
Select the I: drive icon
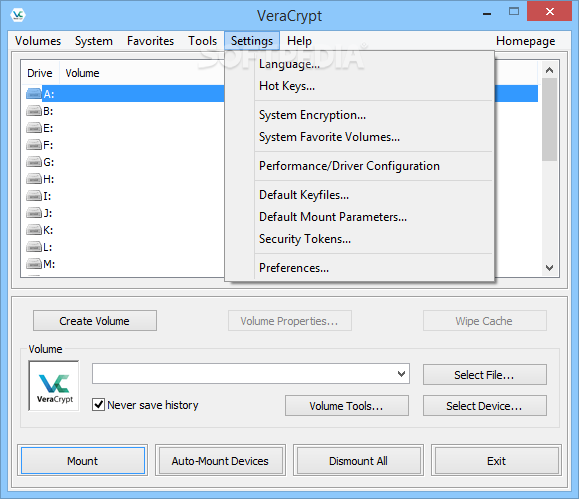(34, 196)
